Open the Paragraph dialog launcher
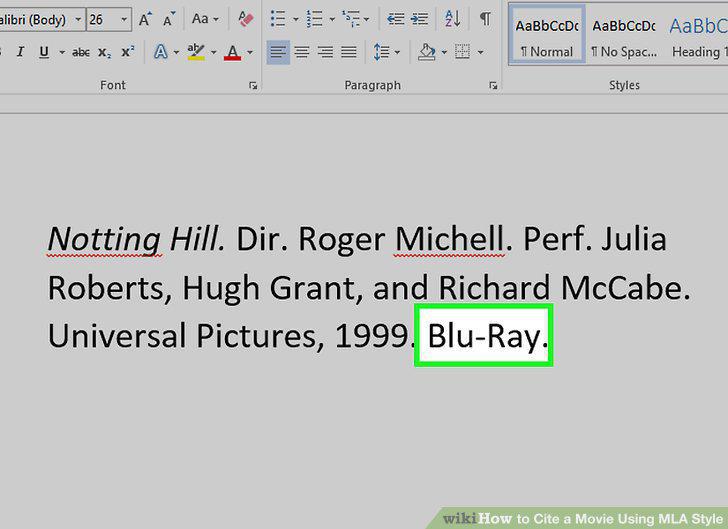This screenshot has width=728, height=529. (x=493, y=85)
